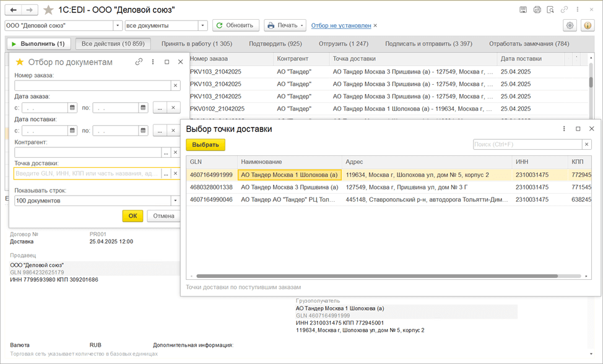Image resolution: width=603 pixels, height=364 pixels.
Task: Open calendar for delivery date end field
Action: click(144, 131)
